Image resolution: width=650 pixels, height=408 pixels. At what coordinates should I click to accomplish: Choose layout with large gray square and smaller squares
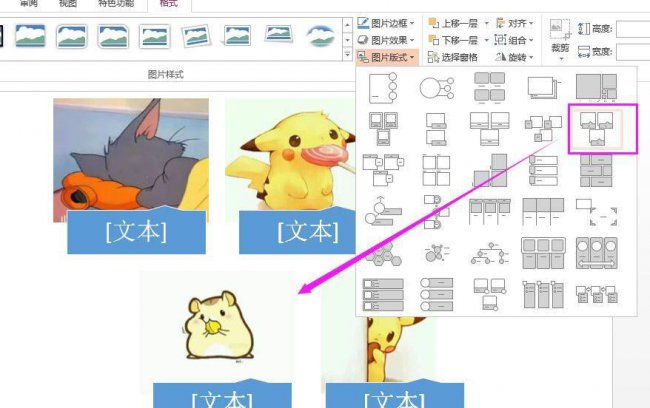coord(597,87)
